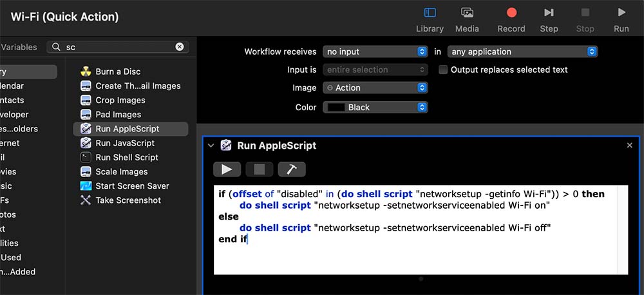Viewport: 644px width, 295px height.
Task: Select the 'Music' library category
Action: [6, 186]
